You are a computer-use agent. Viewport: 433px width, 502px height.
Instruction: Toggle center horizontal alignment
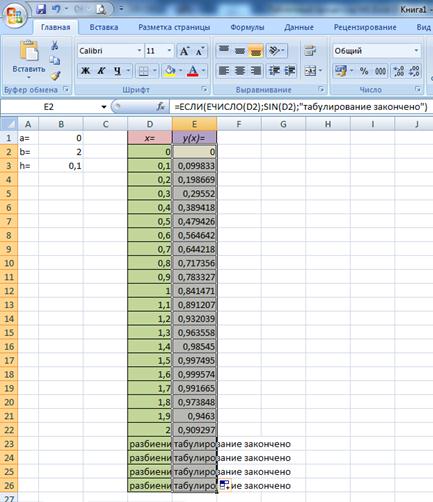[x=240, y=71]
